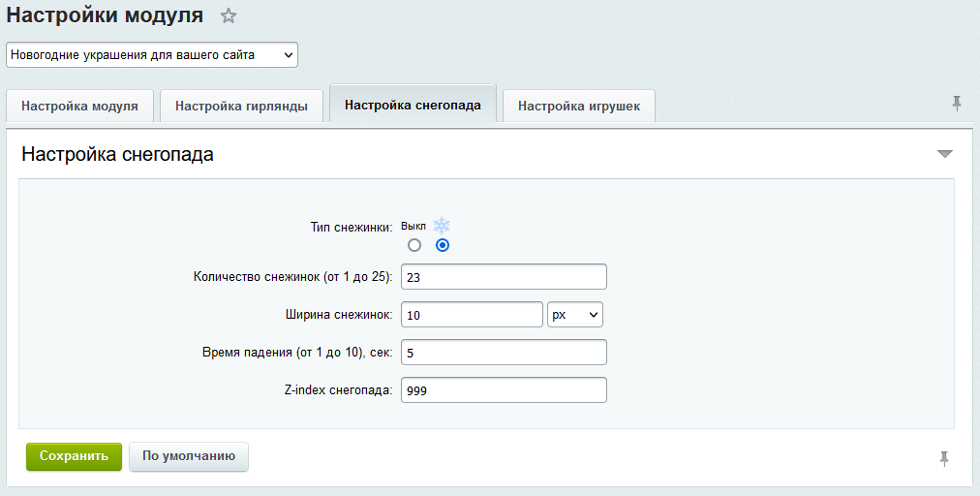Select the "Выкл" snowflake type radio button
The image size is (980, 496).
414,245
